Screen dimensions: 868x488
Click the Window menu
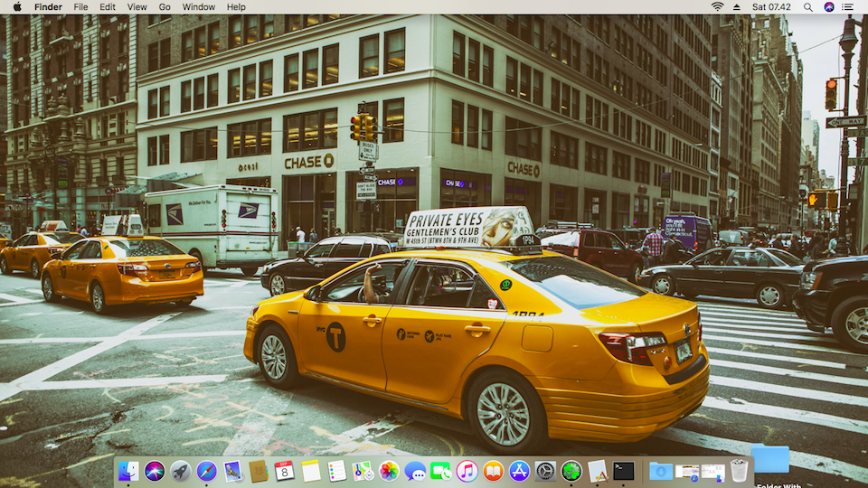point(199,6)
